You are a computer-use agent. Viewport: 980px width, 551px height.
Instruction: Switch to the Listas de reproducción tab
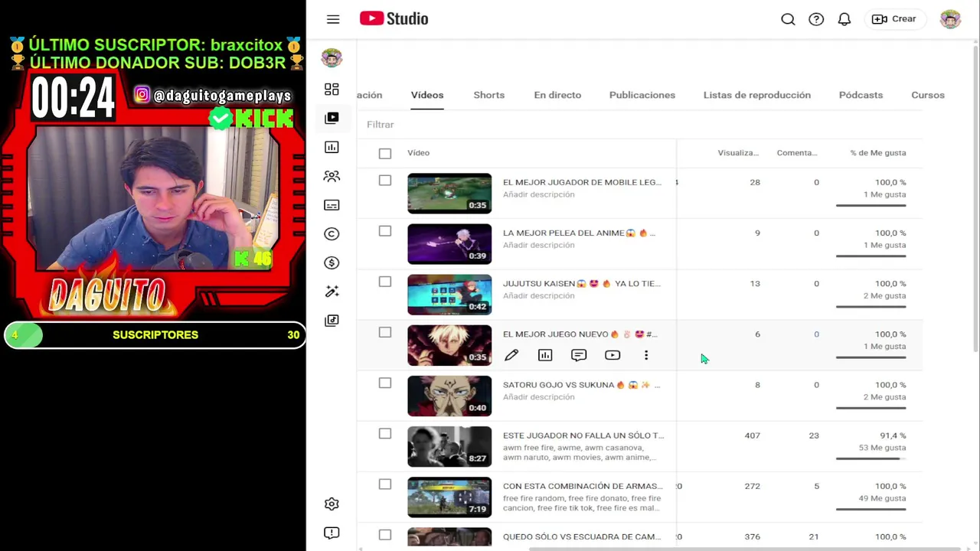pyautogui.click(x=757, y=95)
